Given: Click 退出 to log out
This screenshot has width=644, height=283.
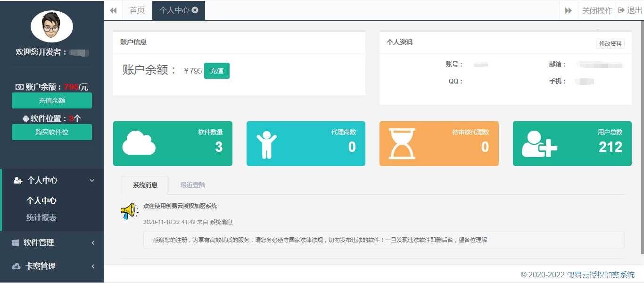Looking at the screenshot, I should tap(635, 10).
